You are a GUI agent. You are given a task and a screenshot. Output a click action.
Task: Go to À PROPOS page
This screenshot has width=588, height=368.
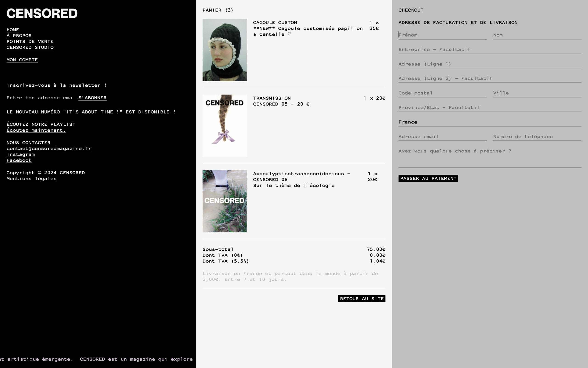[x=19, y=36]
